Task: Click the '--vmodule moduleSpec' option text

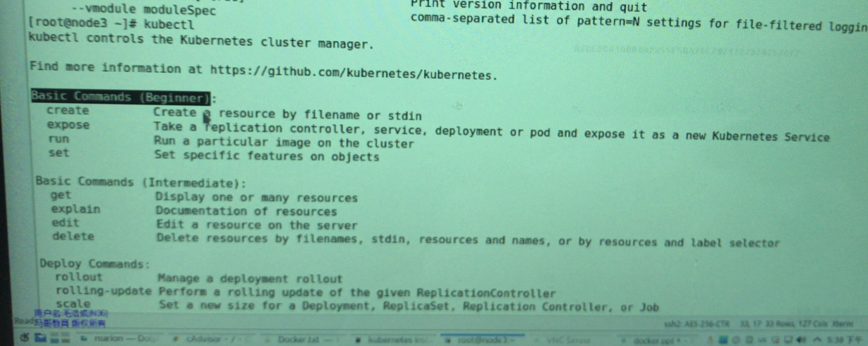Action: pos(143,10)
